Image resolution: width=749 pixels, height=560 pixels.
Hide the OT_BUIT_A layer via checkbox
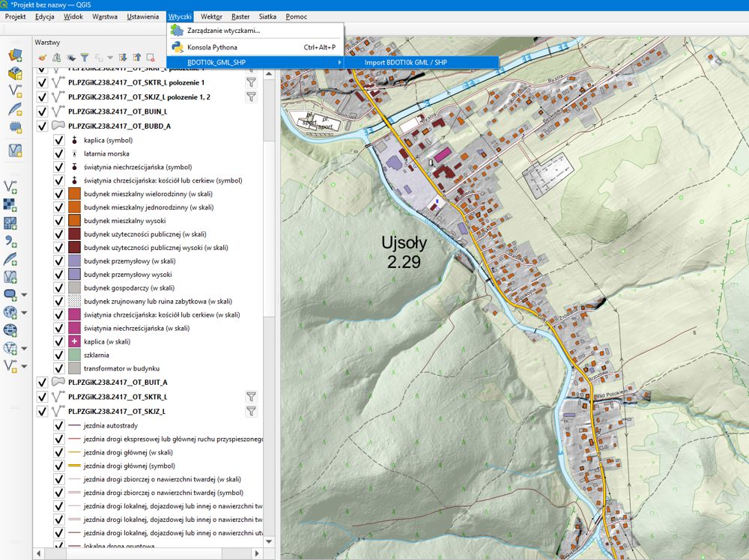(42, 383)
